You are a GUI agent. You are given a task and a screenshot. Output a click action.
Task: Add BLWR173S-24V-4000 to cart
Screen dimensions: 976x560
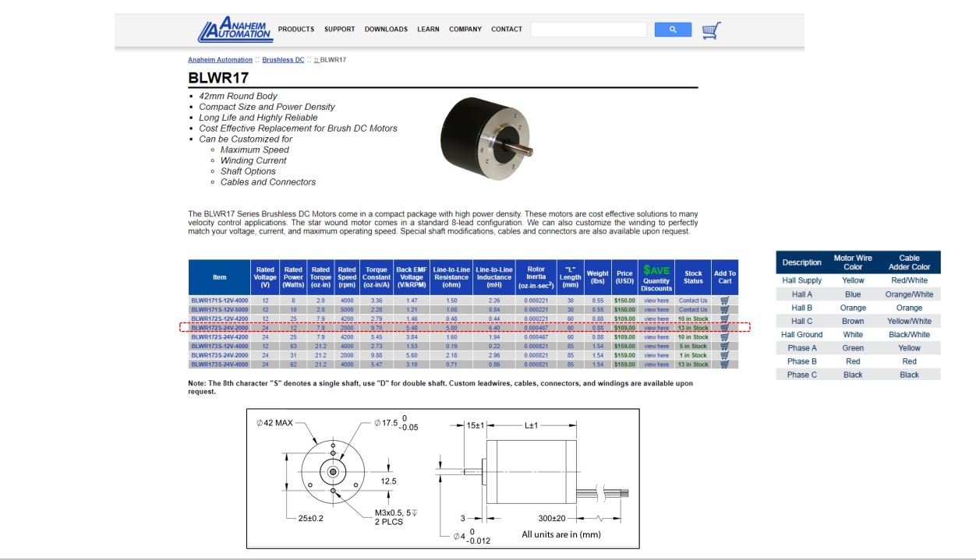click(725, 365)
